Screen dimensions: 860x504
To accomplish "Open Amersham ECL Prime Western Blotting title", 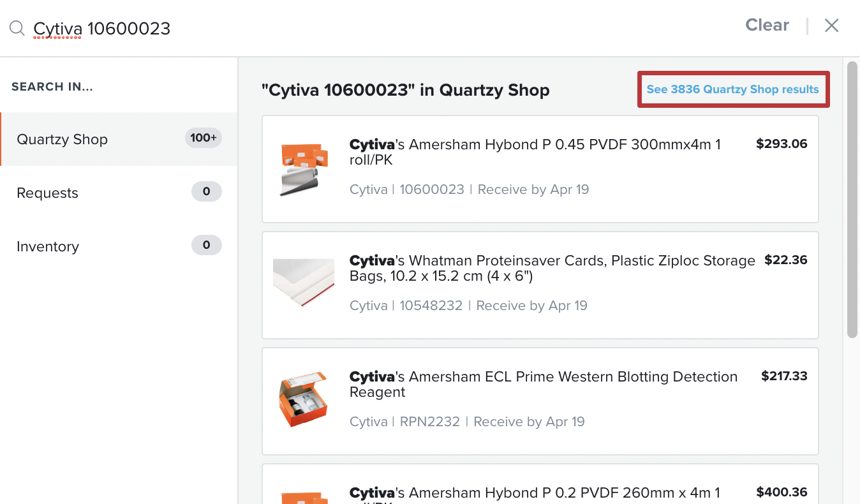I will click(x=544, y=384).
